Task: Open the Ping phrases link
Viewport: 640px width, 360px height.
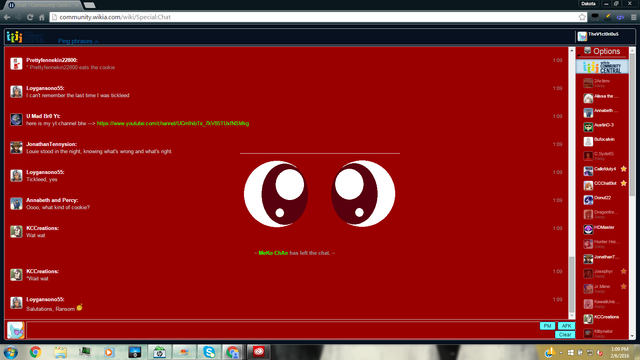Action: [75, 41]
